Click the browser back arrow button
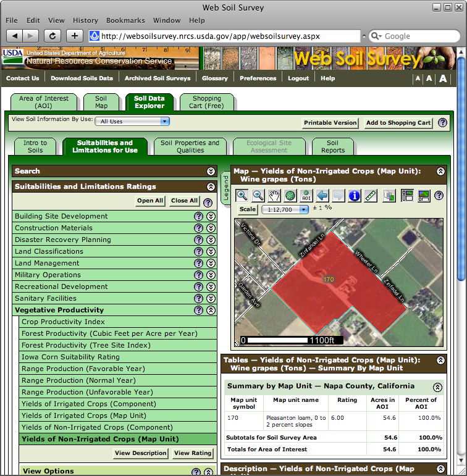The width and height of the screenshot is (467, 476). point(14,36)
